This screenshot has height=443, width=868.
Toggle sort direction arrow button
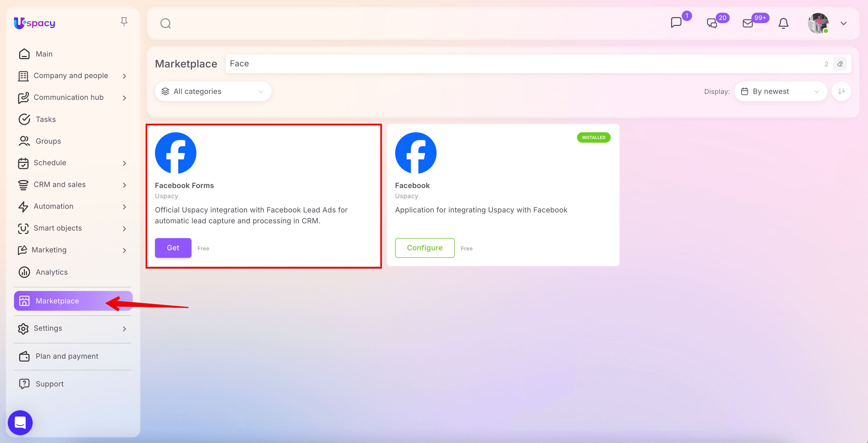(x=841, y=91)
